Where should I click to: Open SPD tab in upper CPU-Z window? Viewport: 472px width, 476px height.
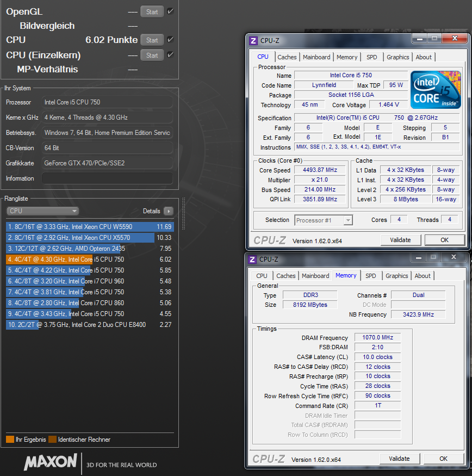pyautogui.click(x=371, y=57)
